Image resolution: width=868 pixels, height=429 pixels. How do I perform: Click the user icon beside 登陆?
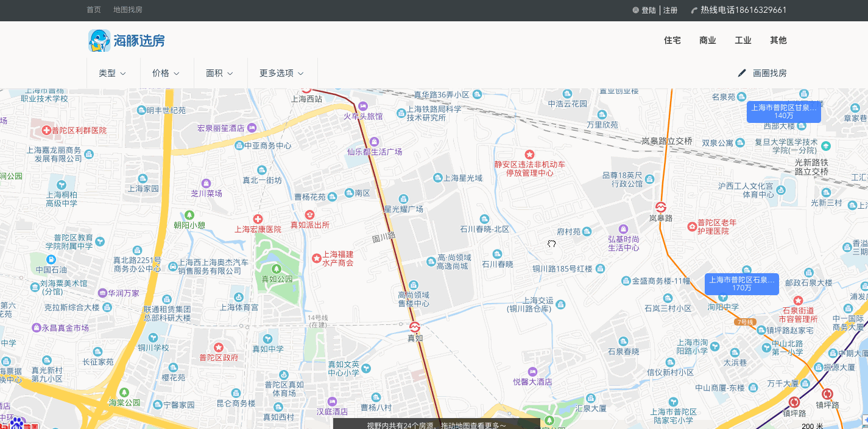(x=636, y=10)
